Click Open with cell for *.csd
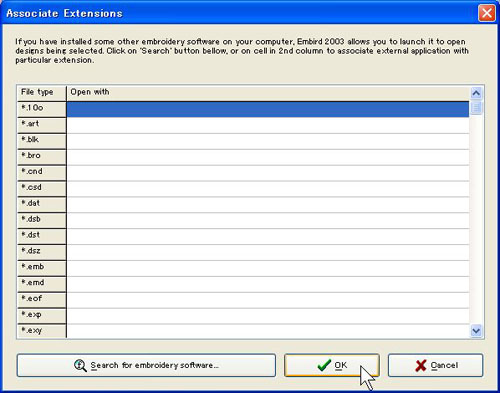Viewport: 500px width, 393px height. pyautogui.click(x=268, y=189)
